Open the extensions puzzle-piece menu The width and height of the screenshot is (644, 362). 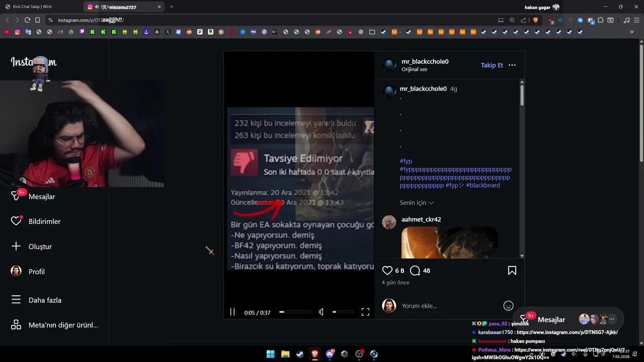(x=601, y=20)
